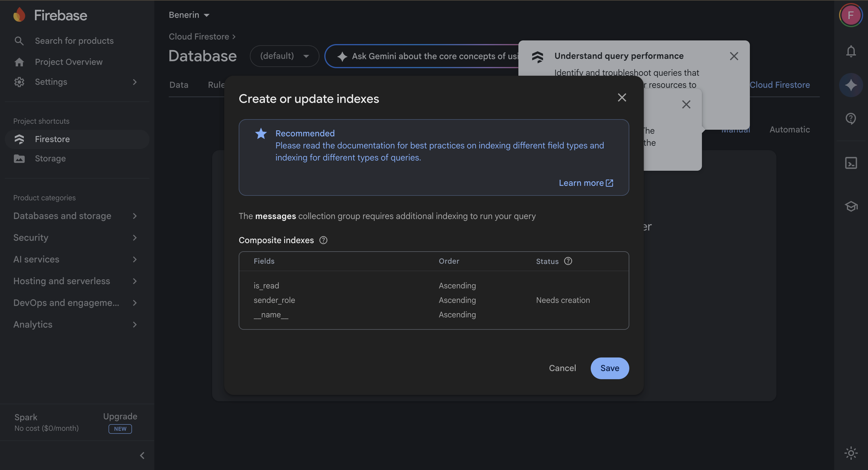Image resolution: width=868 pixels, height=470 pixels.
Task: Click the Firestore shortcut icon
Action: pos(19,139)
